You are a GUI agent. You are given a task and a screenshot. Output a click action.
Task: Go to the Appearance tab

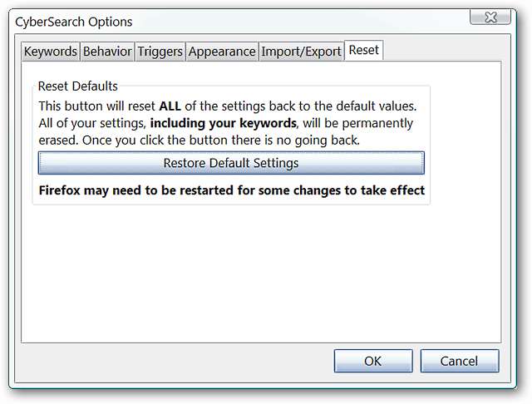pos(222,52)
